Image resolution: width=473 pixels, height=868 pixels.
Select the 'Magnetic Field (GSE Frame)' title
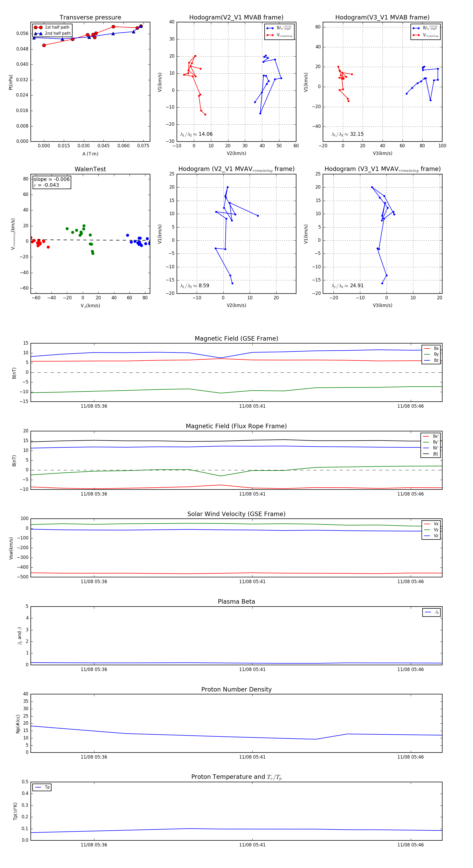(x=236, y=339)
